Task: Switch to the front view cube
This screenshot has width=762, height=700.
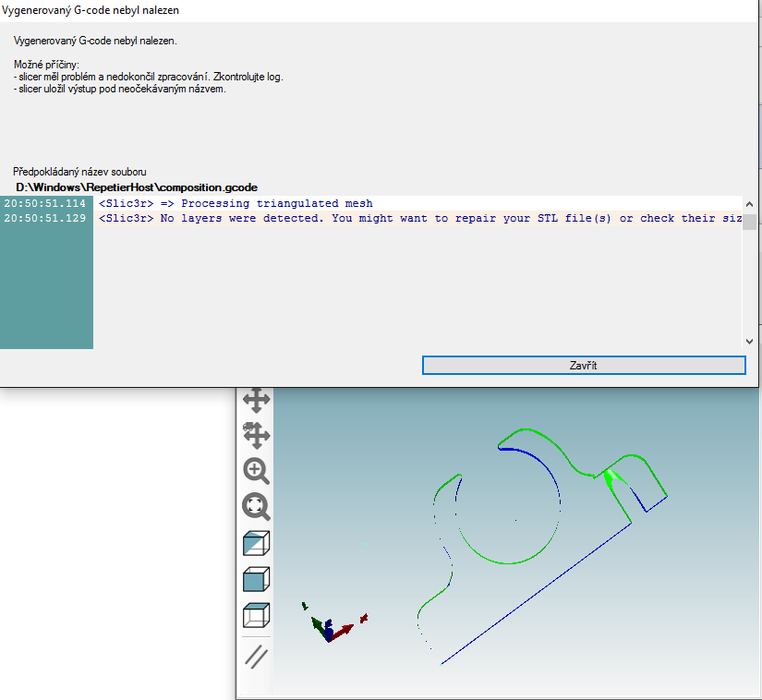Action: tap(256, 580)
